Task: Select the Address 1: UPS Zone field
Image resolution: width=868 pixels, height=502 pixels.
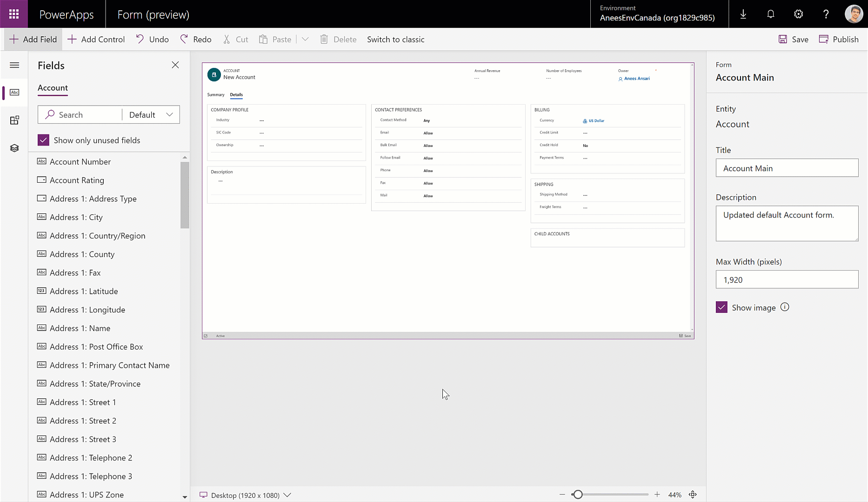Action: (x=87, y=495)
